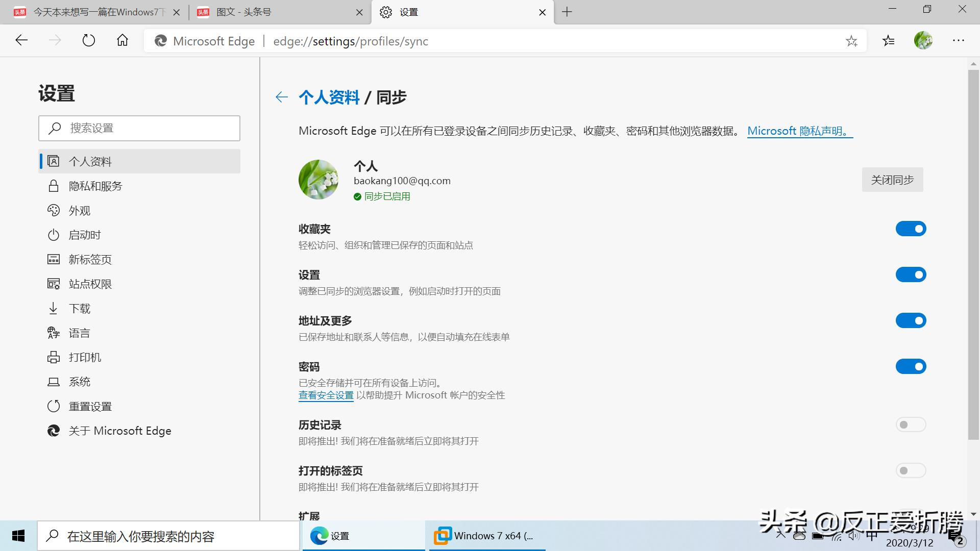Image resolution: width=980 pixels, height=551 pixels.
Task: Disable syncing of 收藏夹
Action: [x=911, y=229]
